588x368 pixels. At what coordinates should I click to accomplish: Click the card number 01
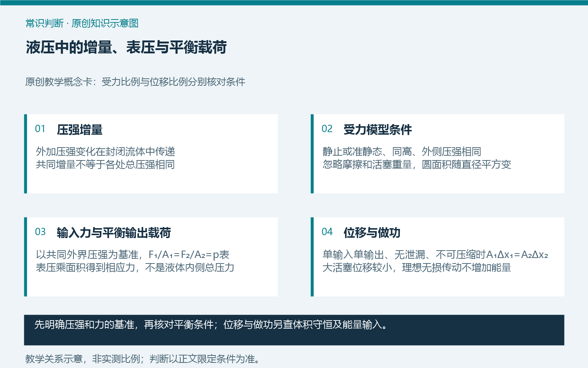click(x=40, y=129)
